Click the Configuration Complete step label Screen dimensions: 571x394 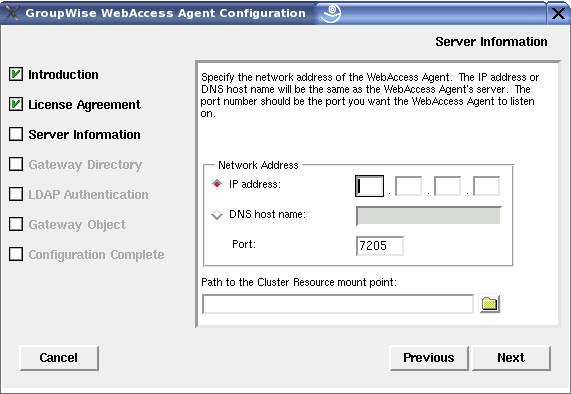point(97,255)
